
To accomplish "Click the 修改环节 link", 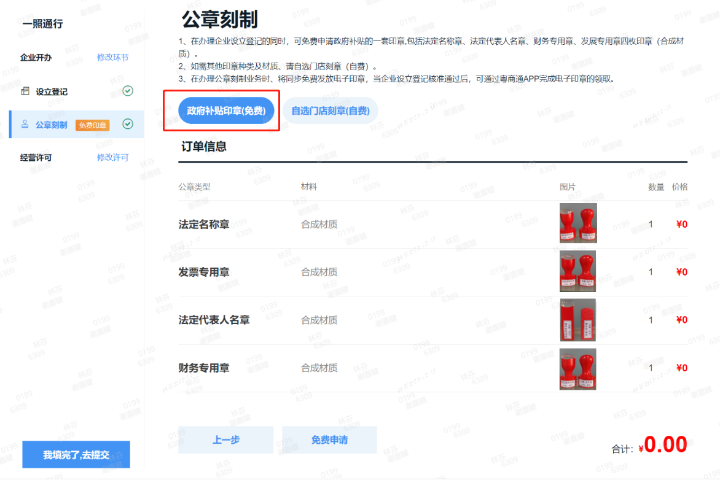I will (113, 58).
